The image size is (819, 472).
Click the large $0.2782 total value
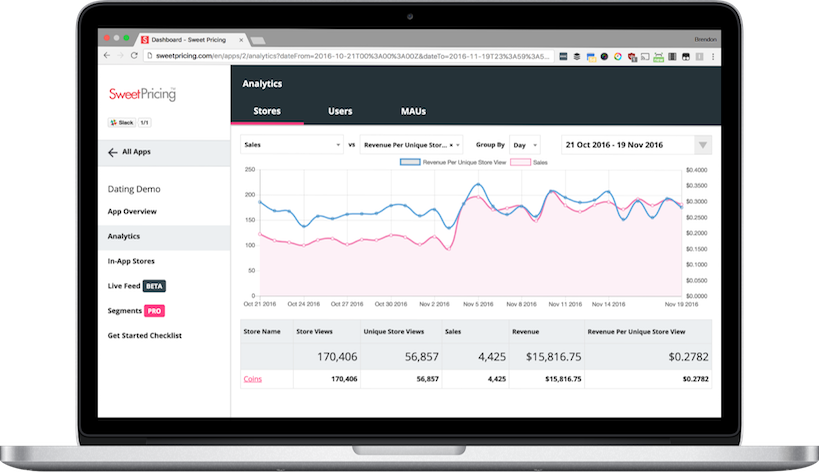click(x=688, y=357)
